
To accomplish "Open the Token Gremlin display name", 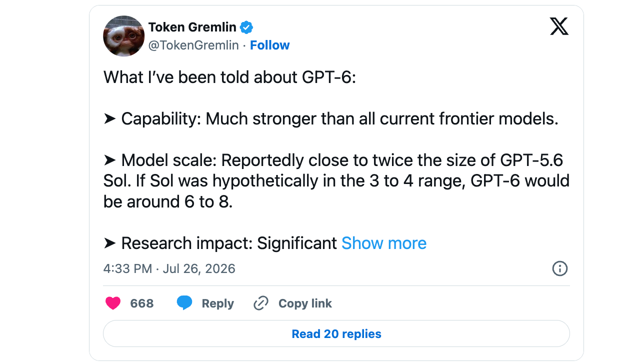I will click(x=192, y=27).
